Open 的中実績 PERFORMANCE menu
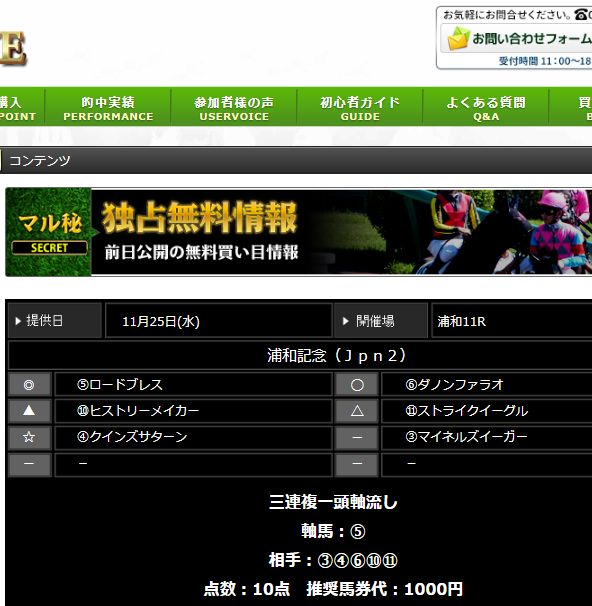 point(108,107)
